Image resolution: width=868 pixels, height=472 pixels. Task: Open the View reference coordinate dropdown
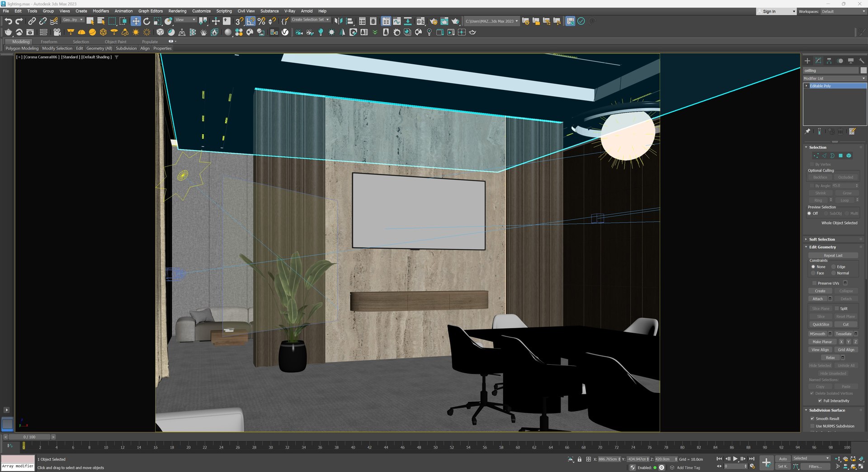[x=185, y=20]
